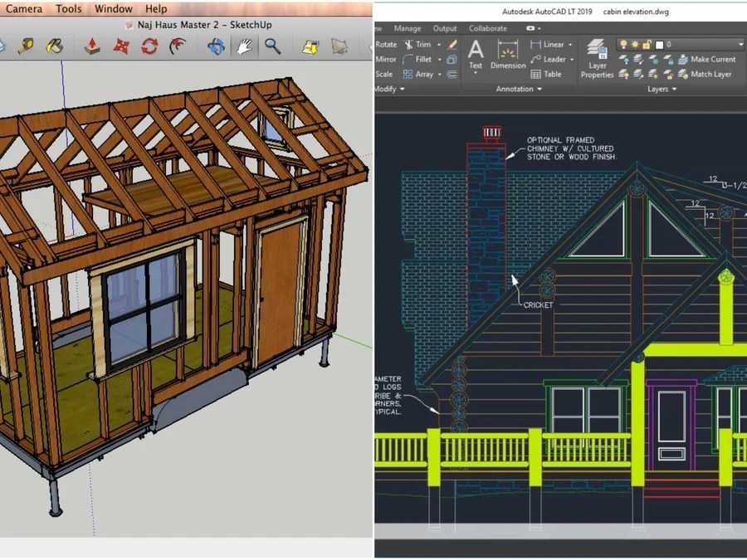This screenshot has width=747, height=560.
Task: Click the white layer color swatch
Action: tap(659, 44)
